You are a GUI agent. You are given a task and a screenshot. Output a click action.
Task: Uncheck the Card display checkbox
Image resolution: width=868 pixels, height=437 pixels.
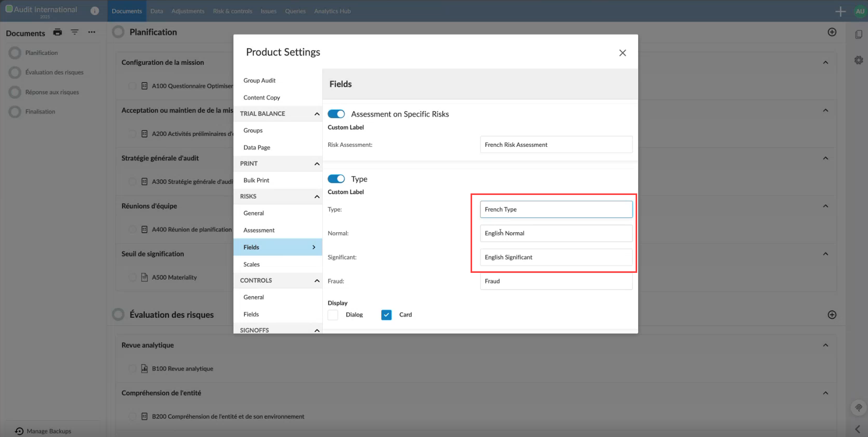pyautogui.click(x=386, y=315)
